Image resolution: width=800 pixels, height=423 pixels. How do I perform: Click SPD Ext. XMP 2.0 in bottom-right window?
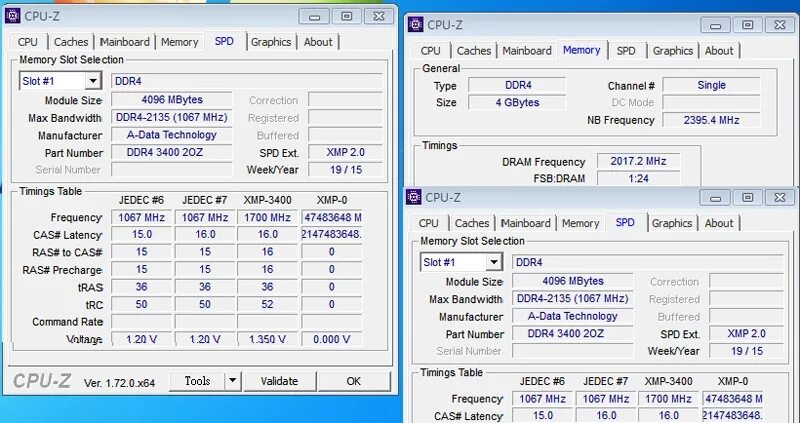point(746,333)
